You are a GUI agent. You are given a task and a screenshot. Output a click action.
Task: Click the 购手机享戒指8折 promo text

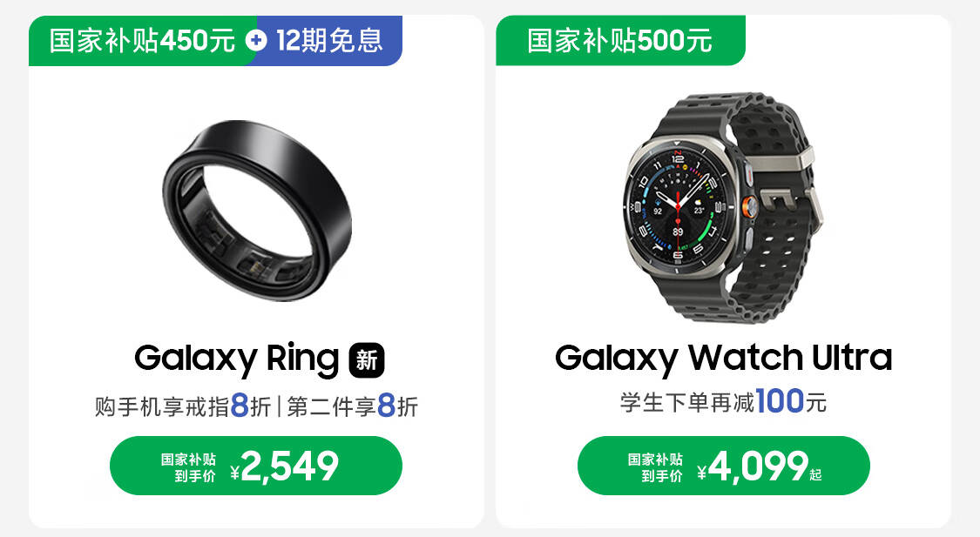tap(183, 406)
